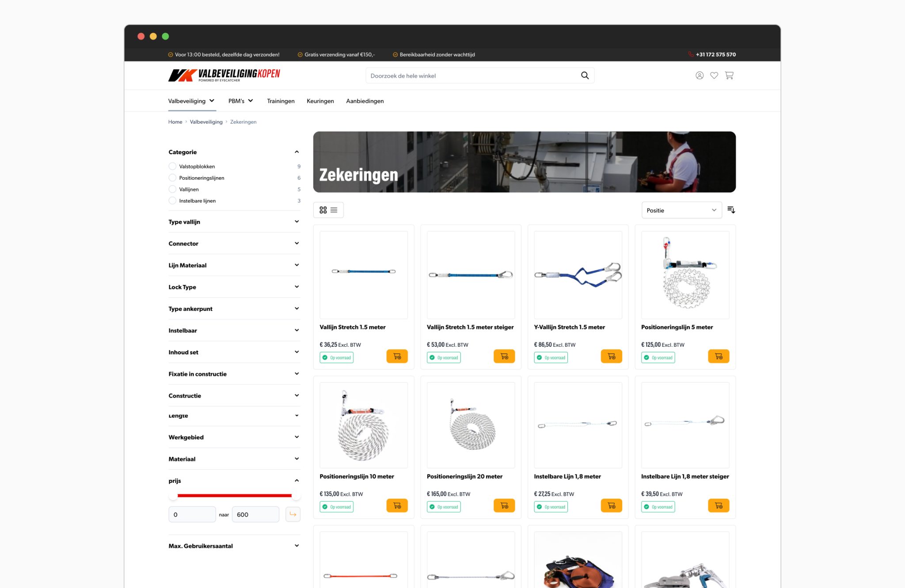This screenshot has width=905, height=588.
Task: Open the Positie sort dropdown
Action: tap(681, 210)
